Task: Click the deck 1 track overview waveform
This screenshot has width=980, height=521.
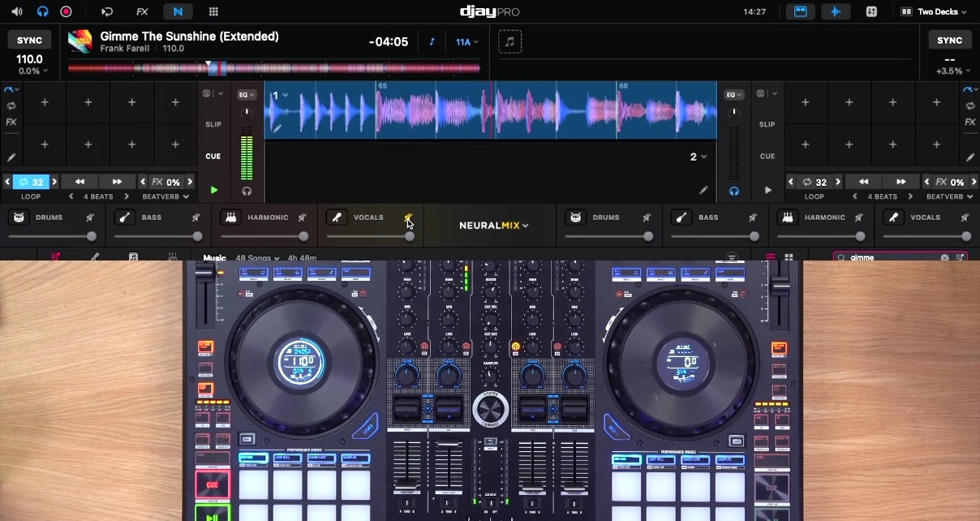Action: point(276,68)
